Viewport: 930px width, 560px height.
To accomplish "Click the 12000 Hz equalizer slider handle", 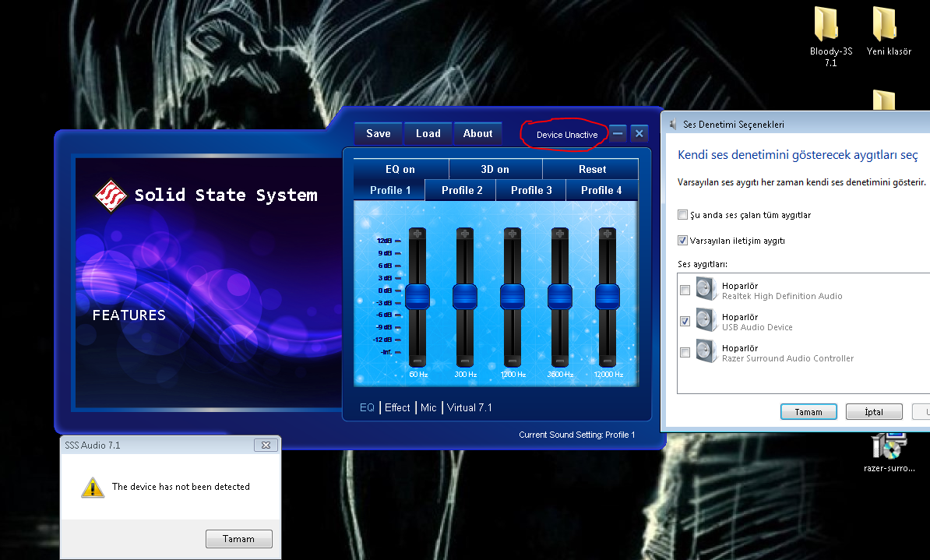I will click(x=608, y=296).
